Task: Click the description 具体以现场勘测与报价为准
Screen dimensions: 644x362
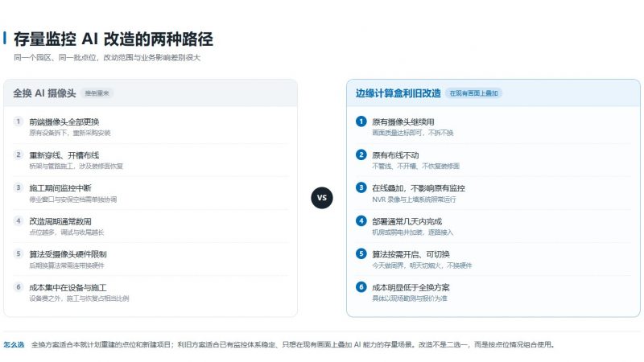Action: click(410, 298)
